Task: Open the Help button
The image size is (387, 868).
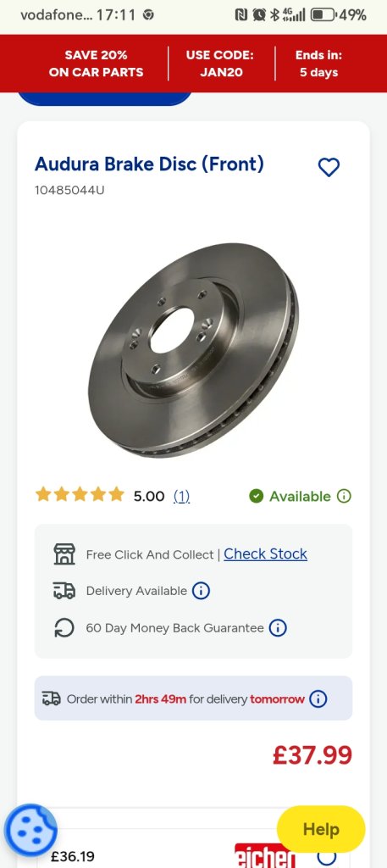Action: tap(321, 829)
